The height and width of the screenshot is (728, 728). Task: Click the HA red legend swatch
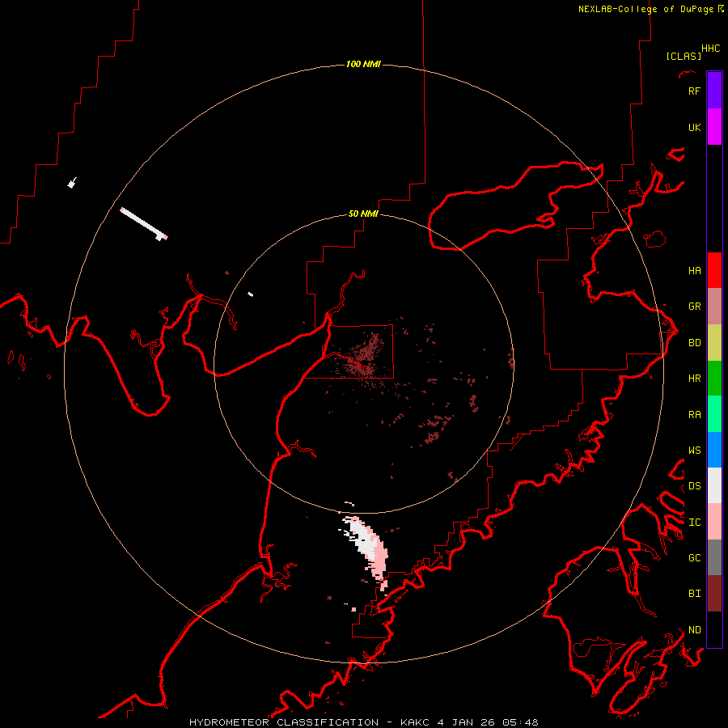coord(714,270)
